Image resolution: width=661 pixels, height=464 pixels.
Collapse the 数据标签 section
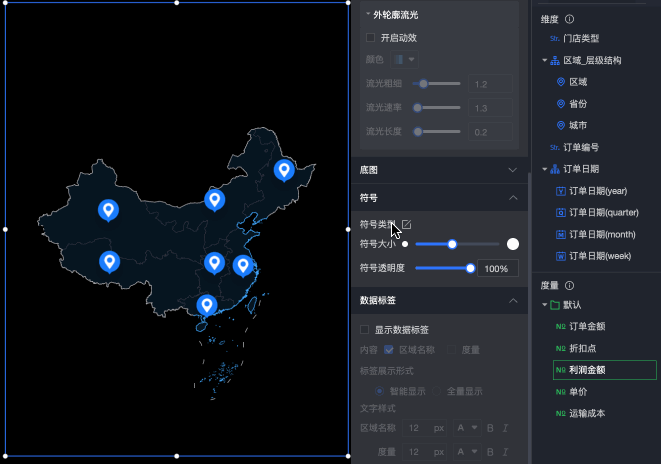[513, 300]
